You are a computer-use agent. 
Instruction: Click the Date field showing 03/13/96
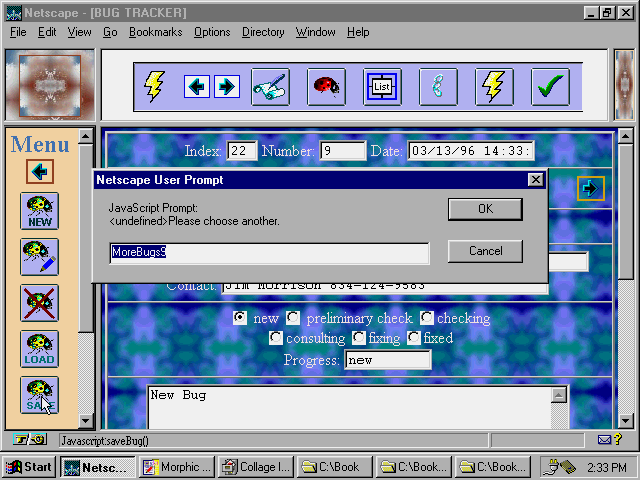pos(471,151)
